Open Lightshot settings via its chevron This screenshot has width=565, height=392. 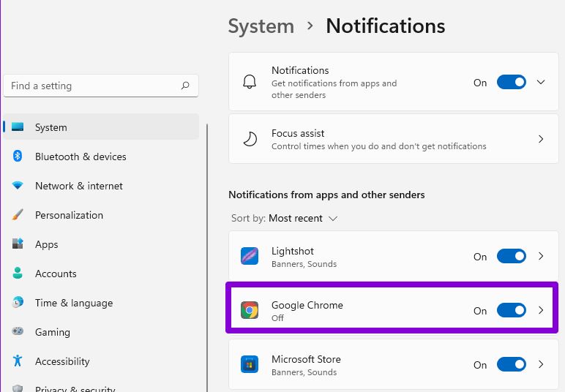[541, 256]
